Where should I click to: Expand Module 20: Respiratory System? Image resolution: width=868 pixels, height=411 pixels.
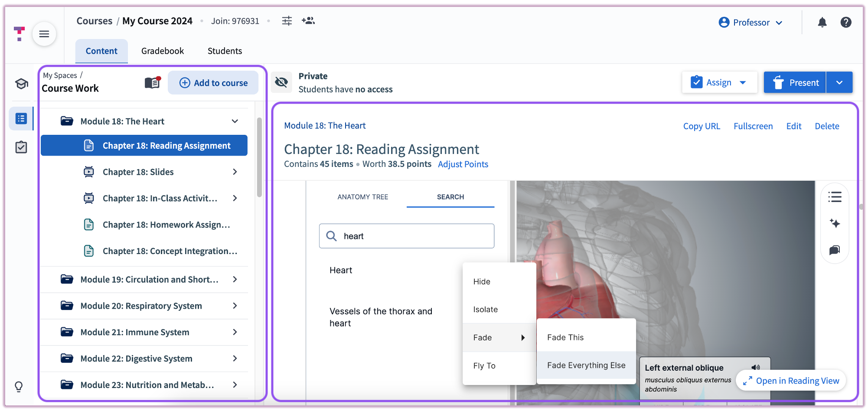coord(235,306)
